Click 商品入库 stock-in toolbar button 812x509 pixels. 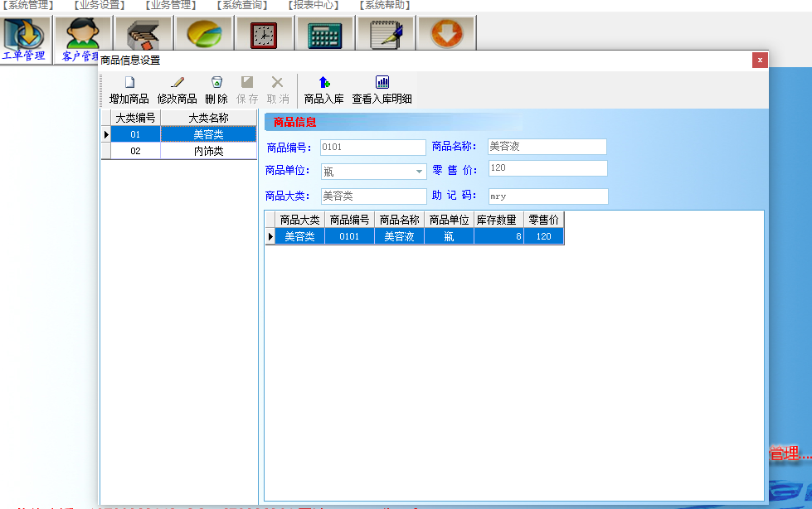coord(324,90)
